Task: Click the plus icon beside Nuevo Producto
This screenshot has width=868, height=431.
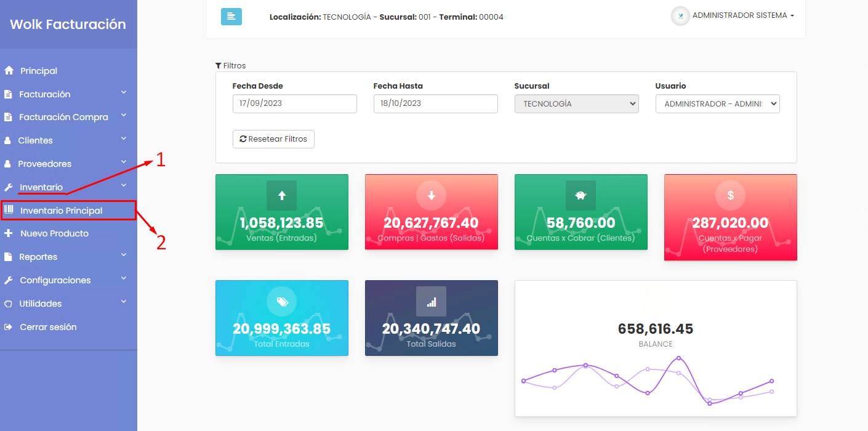Action: pyautogui.click(x=8, y=233)
